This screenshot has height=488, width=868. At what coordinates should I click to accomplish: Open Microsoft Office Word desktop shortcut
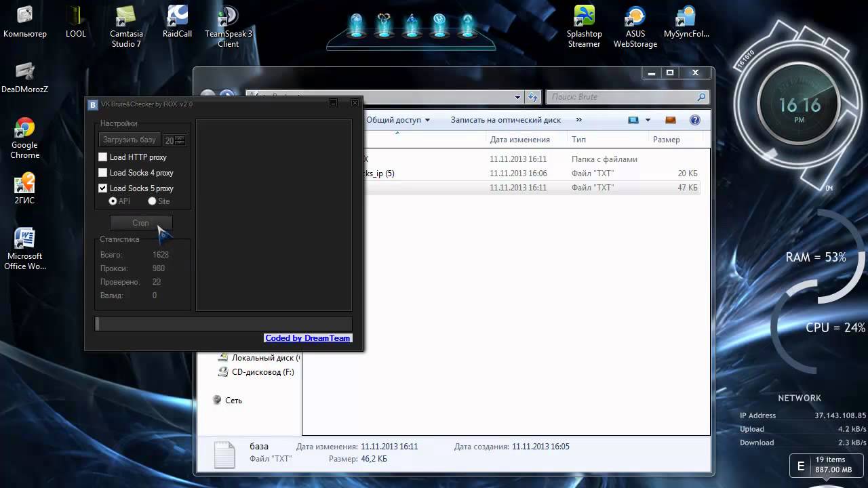click(25, 249)
